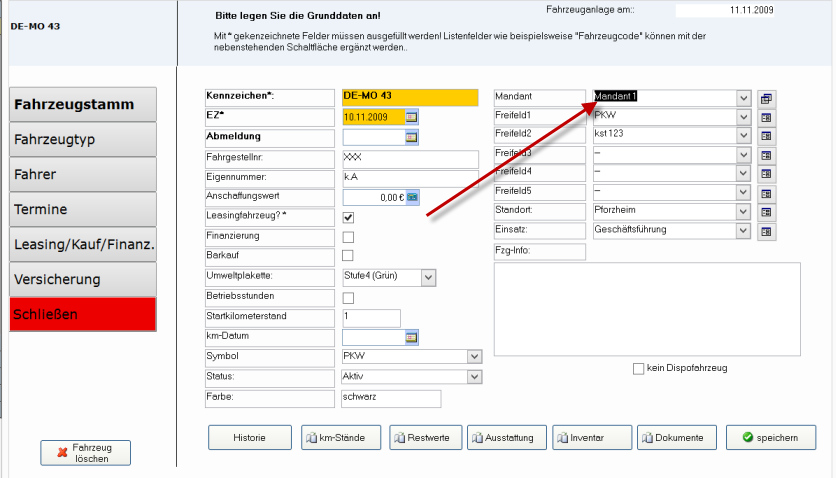Open the Inventar button
836x478 pixels.
(x=592, y=438)
